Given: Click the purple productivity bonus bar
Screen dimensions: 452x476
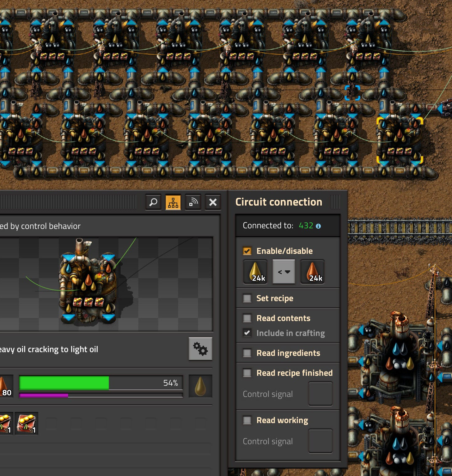Looking at the screenshot, I should pyautogui.click(x=101, y=395).
